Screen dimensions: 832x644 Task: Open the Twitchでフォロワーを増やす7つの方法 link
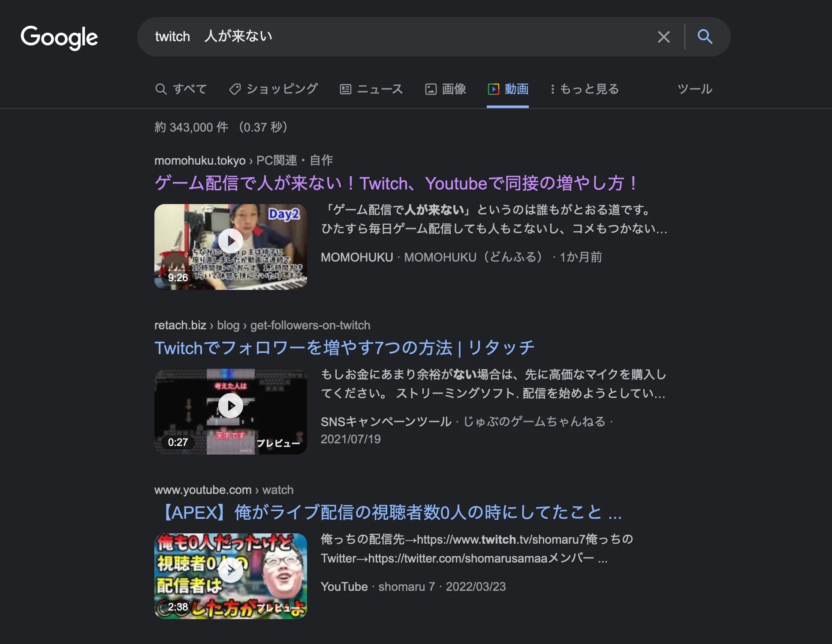tap(344, 348)
